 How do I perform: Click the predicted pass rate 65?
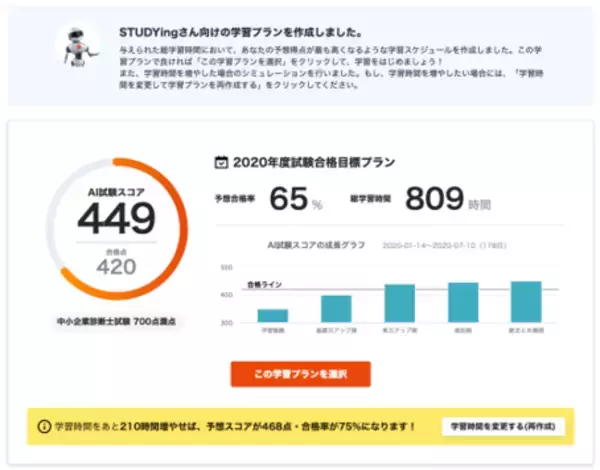[289, 199]
